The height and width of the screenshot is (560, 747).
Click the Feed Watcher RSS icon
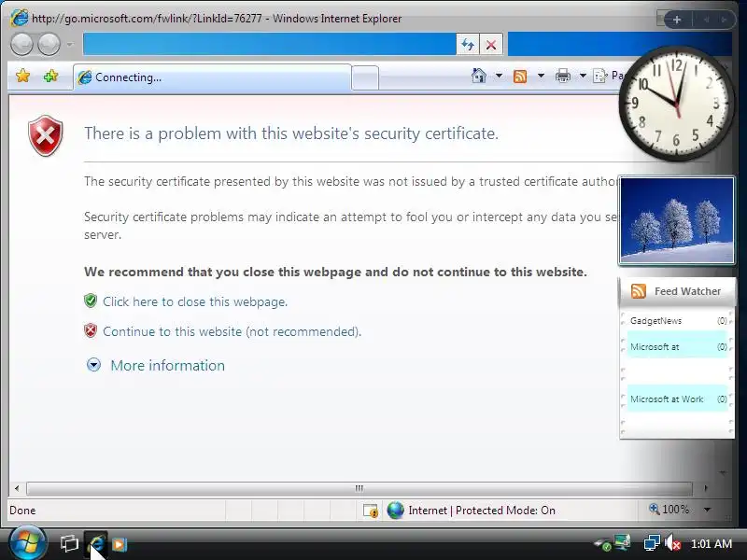coord(638,291)
